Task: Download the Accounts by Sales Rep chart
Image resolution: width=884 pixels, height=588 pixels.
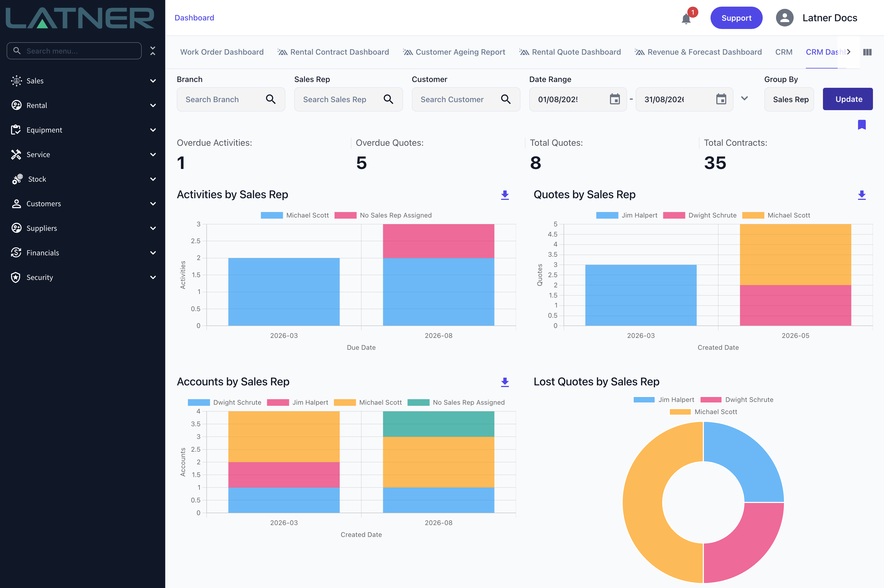Action: point(505,382)
